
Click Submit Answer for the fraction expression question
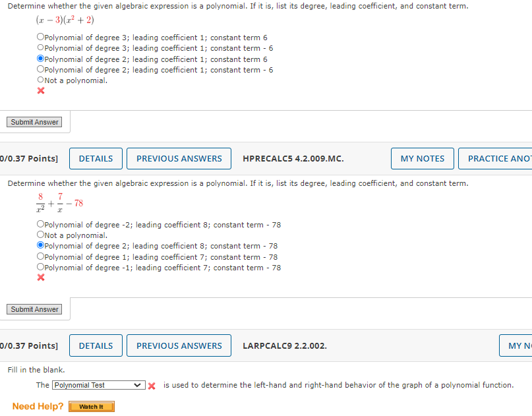click(x=34, y=309)
